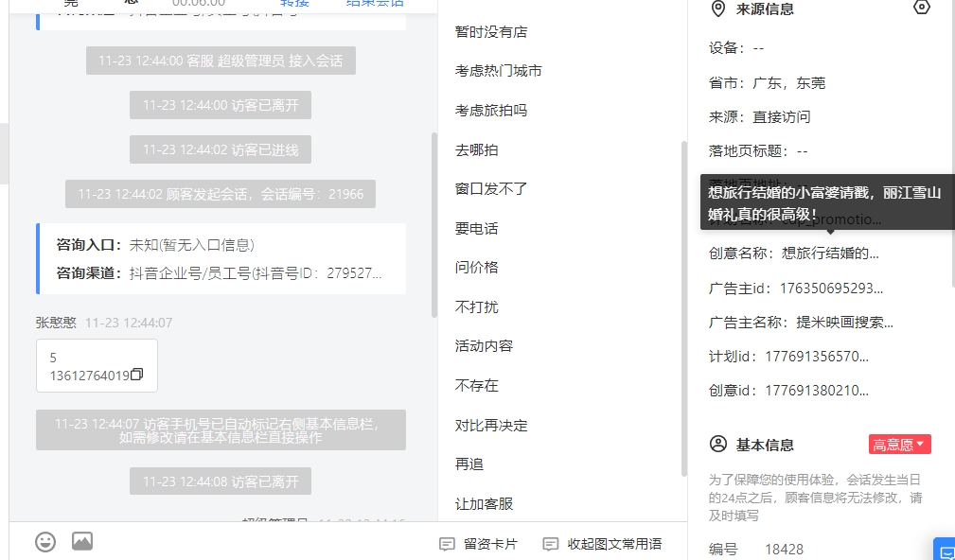955x560 pixels.
Task: Click sender name 张憨憨
Action: [x=56, y=323]
